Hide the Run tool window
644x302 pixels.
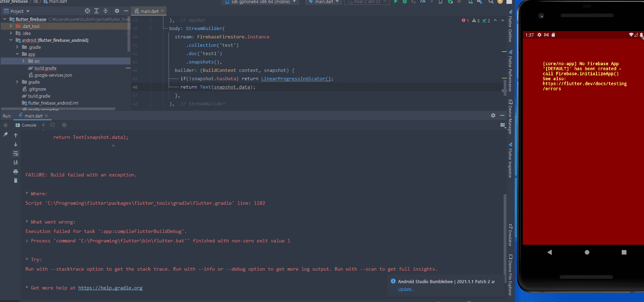(502, 115)
